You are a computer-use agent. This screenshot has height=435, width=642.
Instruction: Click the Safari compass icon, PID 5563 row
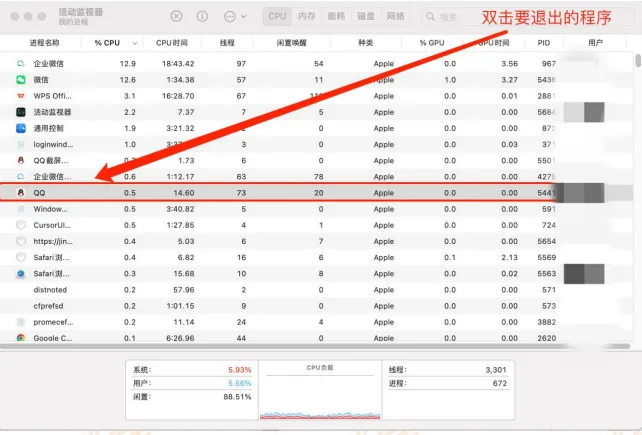pyautogui.click(x=20, y=274)
